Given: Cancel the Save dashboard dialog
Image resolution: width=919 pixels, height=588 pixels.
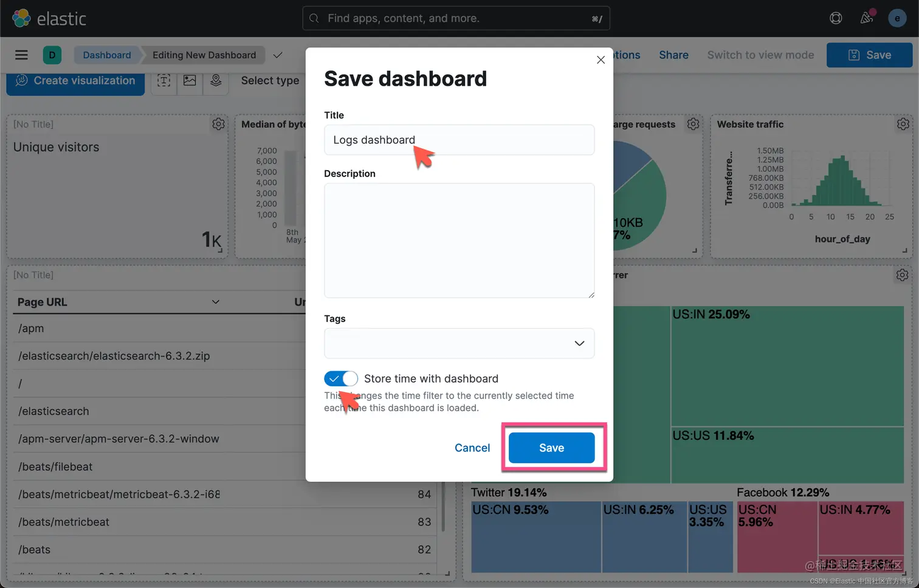Looking at the screenshot, I should pos(472,448).
